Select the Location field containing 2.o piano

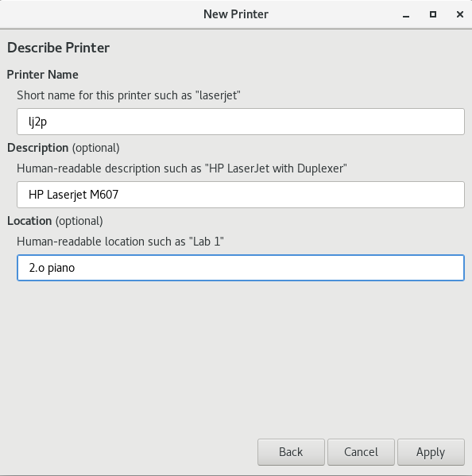pos(241,268)
